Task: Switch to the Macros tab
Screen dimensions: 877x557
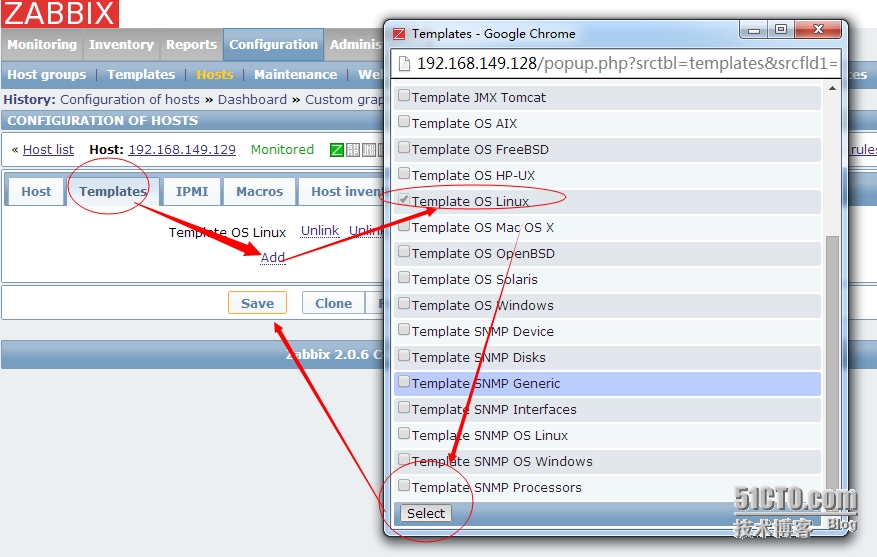Action: click(x=260, y=192)
